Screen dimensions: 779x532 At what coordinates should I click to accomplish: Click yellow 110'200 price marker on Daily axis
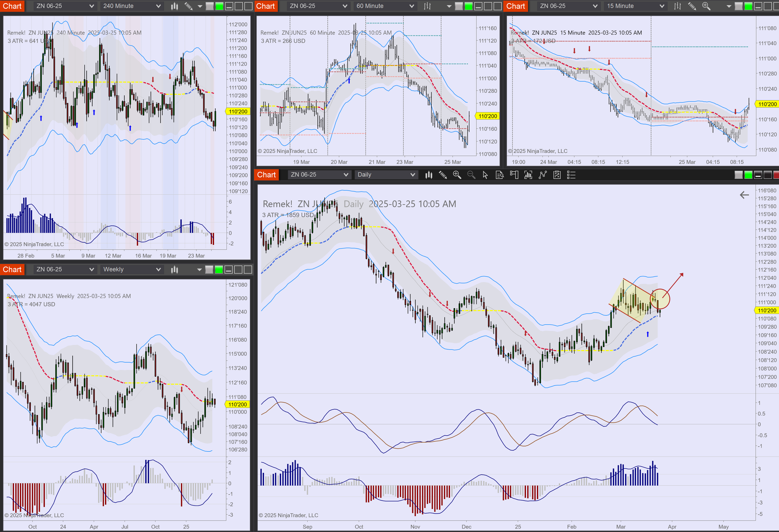767,311
